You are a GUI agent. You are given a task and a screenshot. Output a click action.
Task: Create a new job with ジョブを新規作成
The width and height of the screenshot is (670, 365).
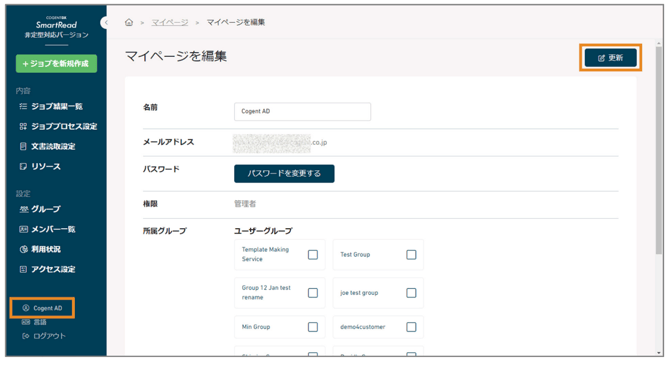click(x=56, y=64)
